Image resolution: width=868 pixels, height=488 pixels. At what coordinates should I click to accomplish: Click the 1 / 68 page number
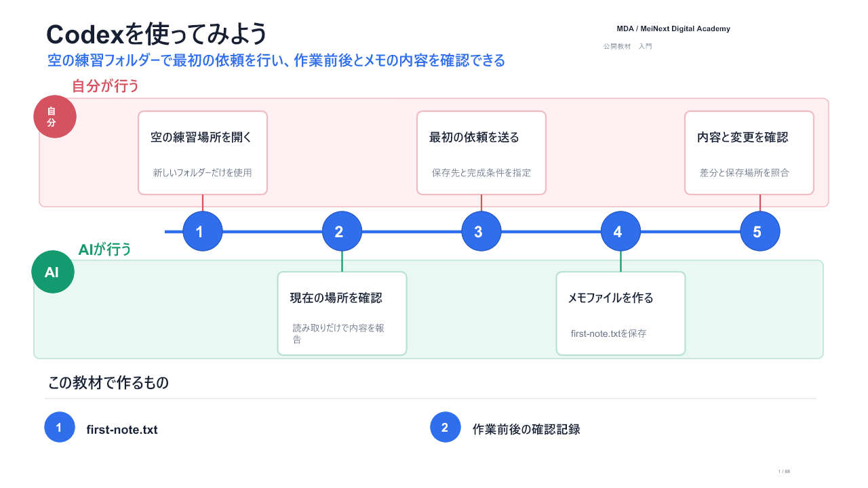tap(784, 472)
